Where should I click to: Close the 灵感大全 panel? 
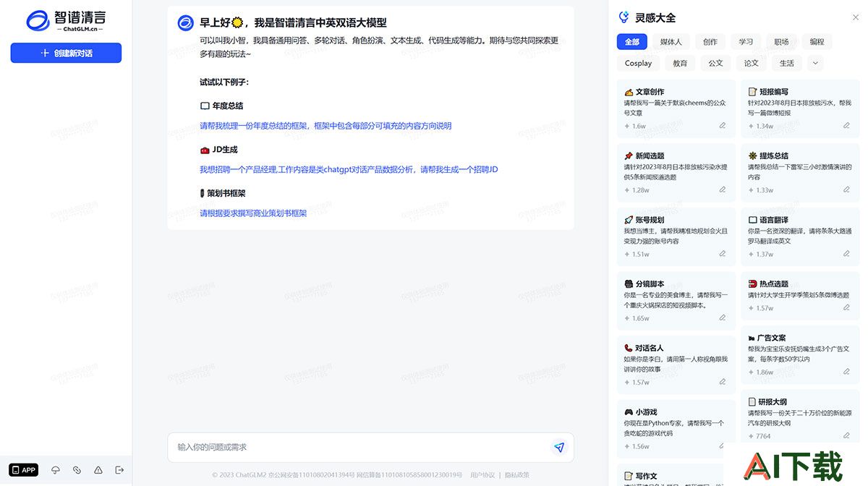[856, 17]
